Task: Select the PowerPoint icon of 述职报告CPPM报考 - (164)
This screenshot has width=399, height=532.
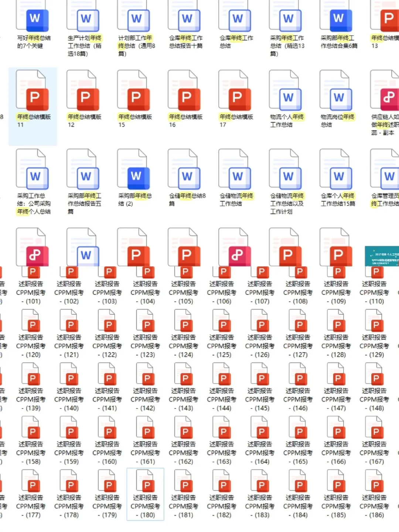Action: point(260,427)
